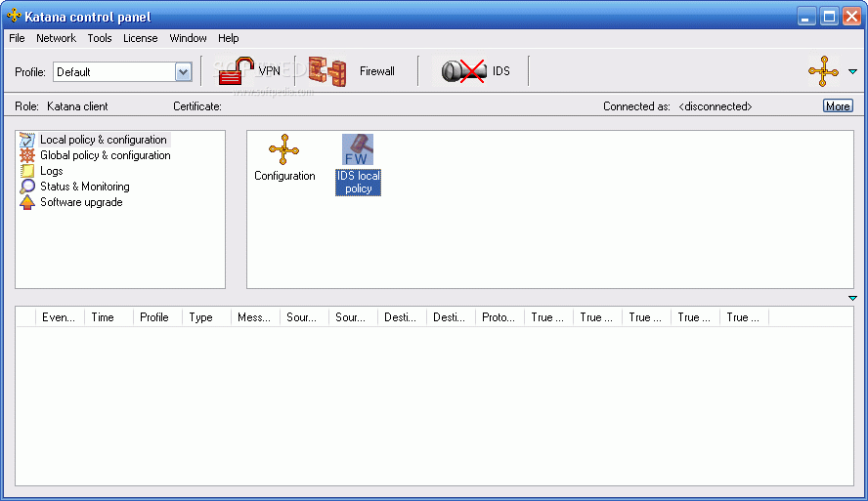Click the More button

point(838,106)
